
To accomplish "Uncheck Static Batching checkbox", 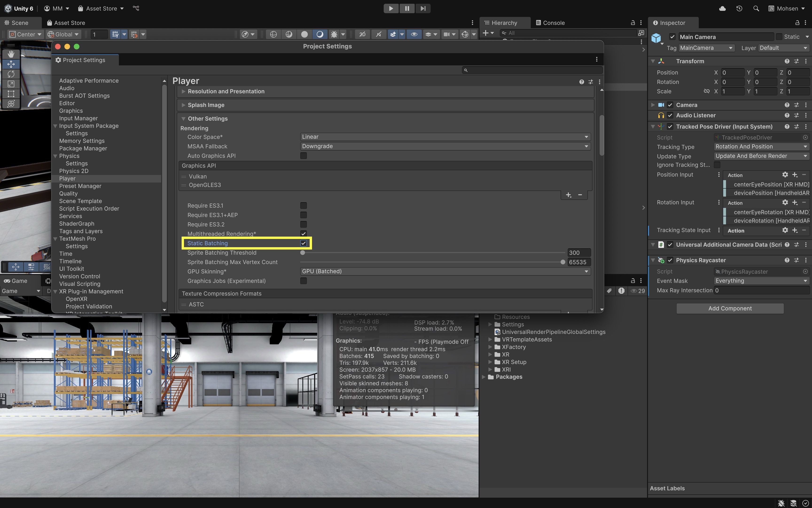I will coord(303,243).
